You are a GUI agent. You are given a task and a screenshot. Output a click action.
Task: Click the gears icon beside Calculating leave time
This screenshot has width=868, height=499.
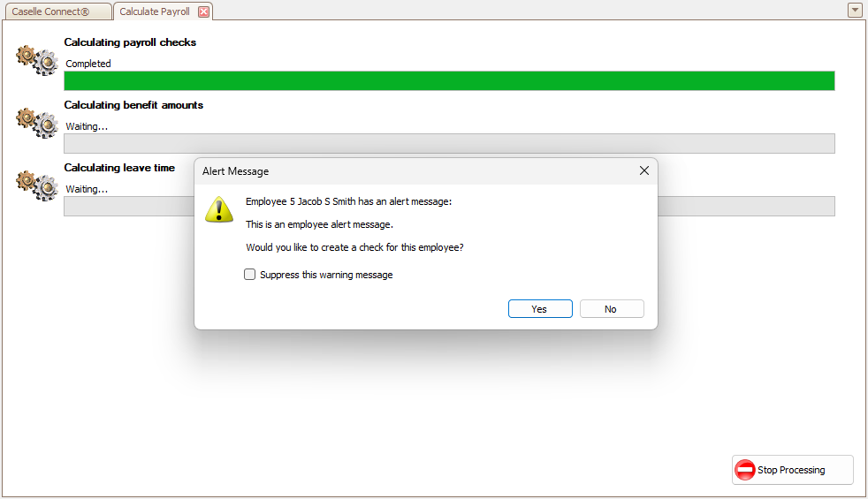(37, 185)
